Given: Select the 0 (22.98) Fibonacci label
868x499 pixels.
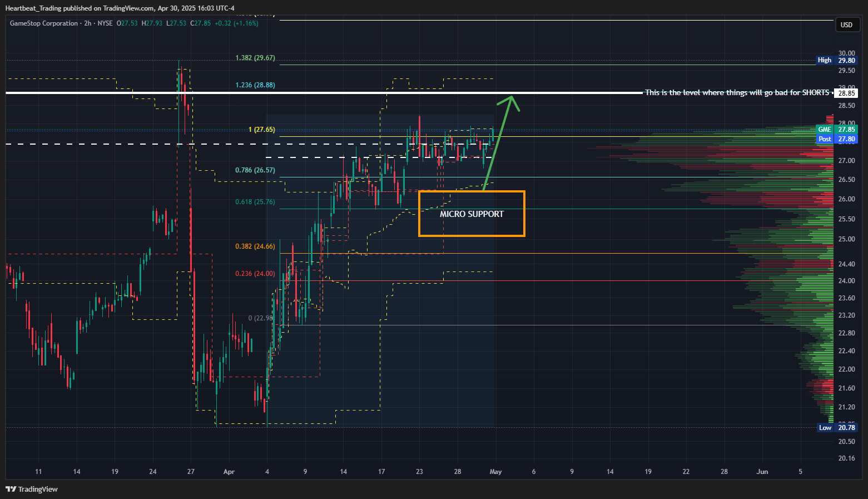Looking at the screenshot, I should click(261, 318).
